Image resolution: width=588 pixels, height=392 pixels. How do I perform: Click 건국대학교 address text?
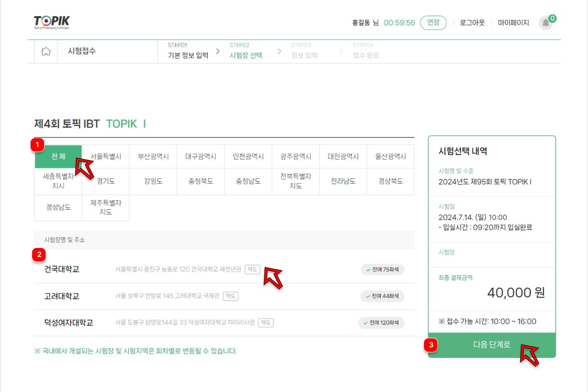(178, 270)
